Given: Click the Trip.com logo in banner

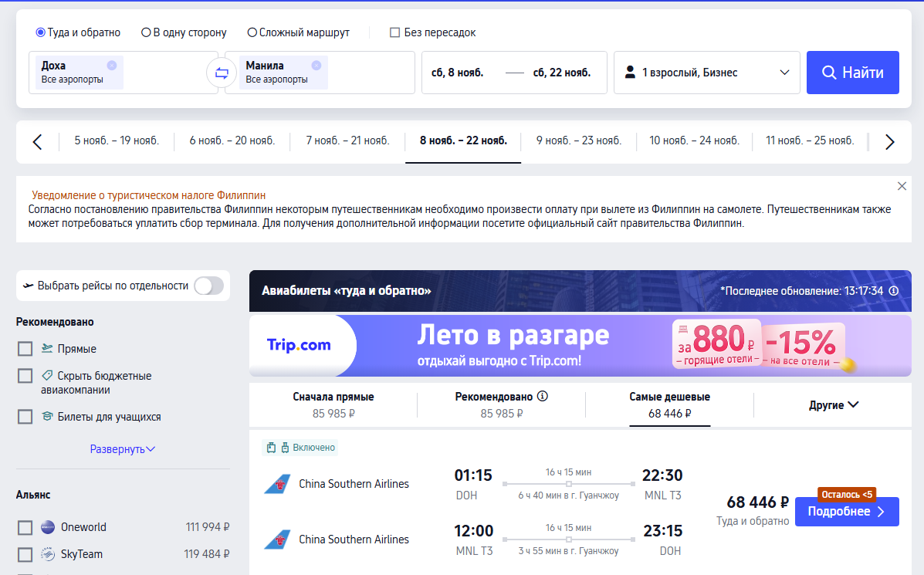Looking at the screenshot, I should point(299,345).
